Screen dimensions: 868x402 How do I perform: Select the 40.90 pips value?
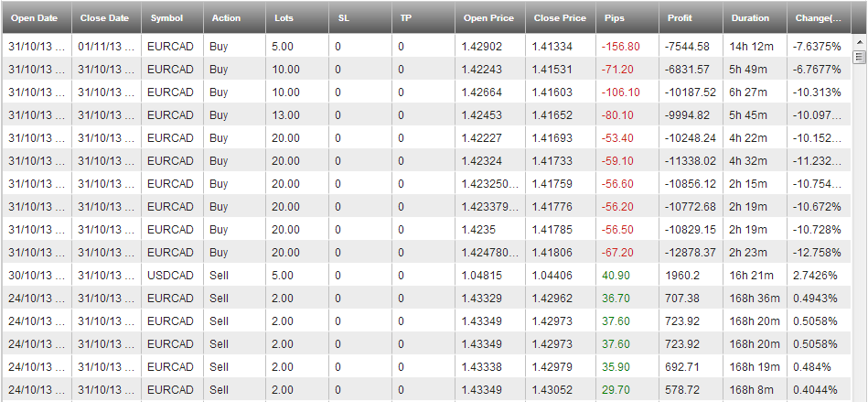[x=616, y=275]
